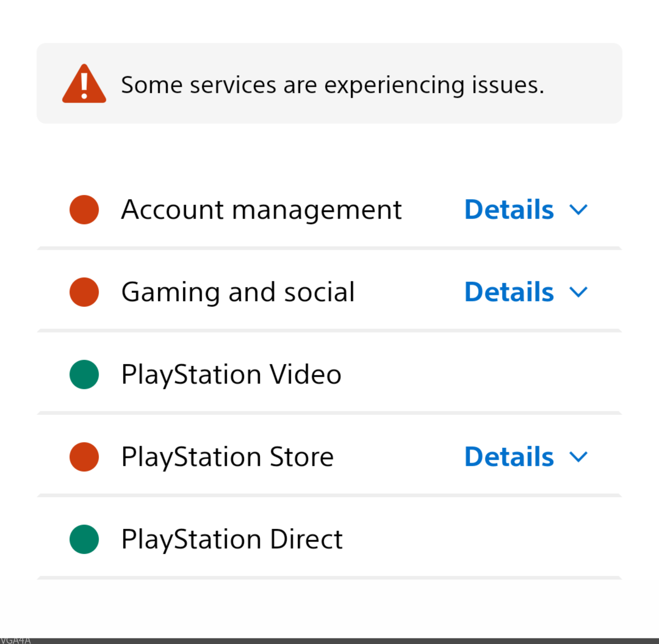Select the PlayStation Store service label
The width and height of the screenshot is (659, 644).
click(228, 457)
